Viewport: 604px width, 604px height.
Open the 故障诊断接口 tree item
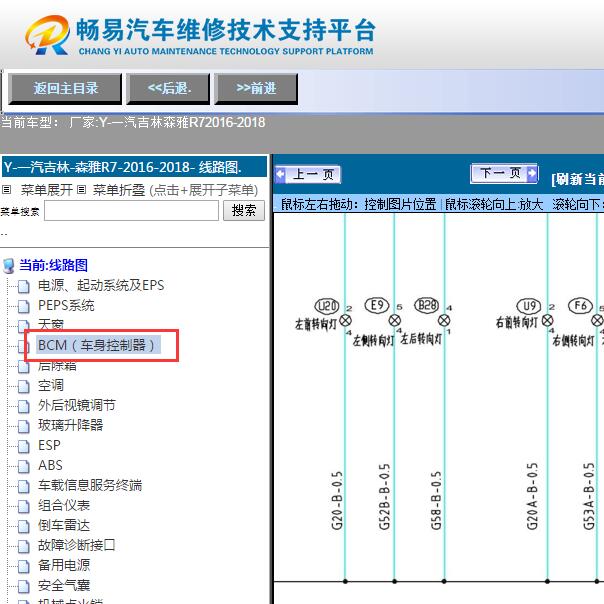point(76,545)
